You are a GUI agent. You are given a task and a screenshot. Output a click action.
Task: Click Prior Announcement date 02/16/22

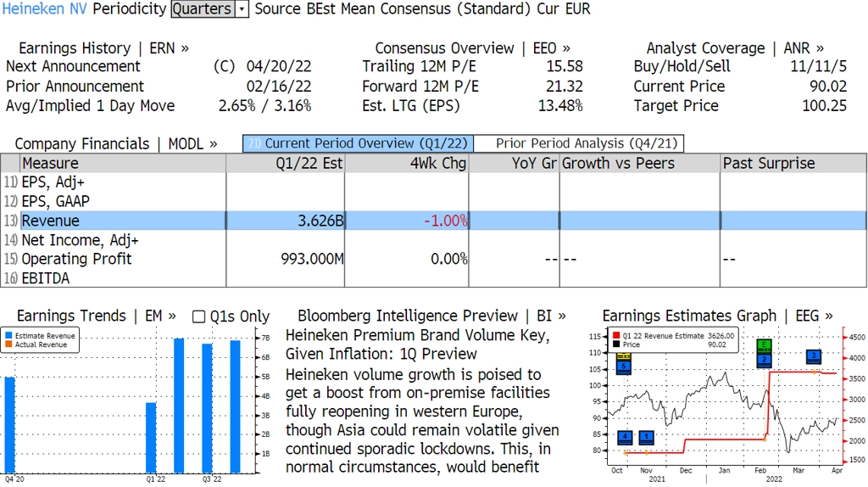click(x=278, y=87)
